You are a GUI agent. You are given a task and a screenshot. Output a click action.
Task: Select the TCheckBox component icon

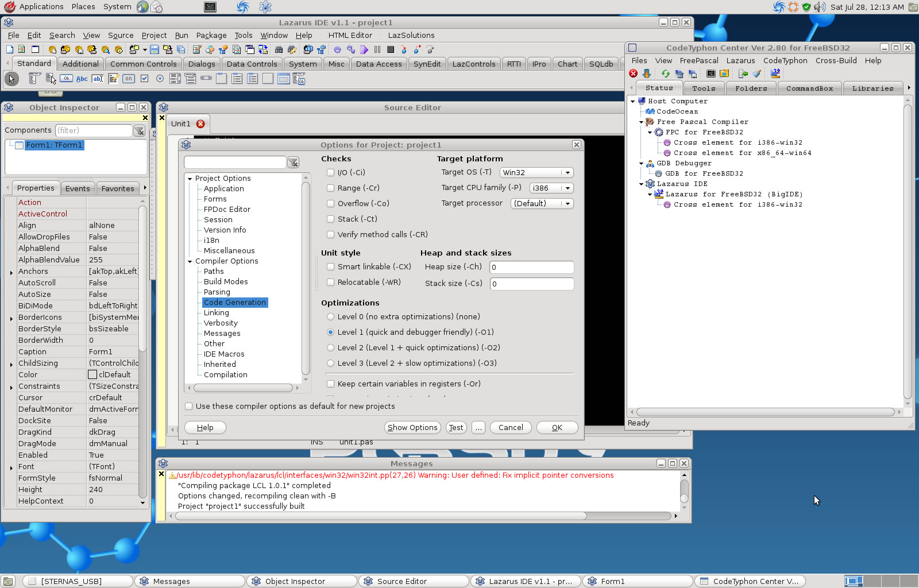pyautogui.click(x=144, y=79)
